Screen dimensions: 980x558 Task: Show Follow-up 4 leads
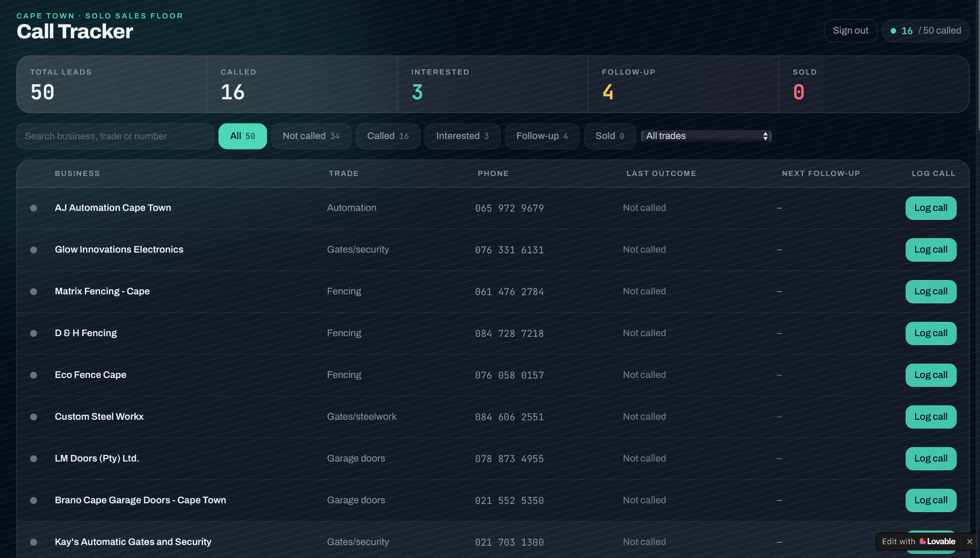point(542,136)
